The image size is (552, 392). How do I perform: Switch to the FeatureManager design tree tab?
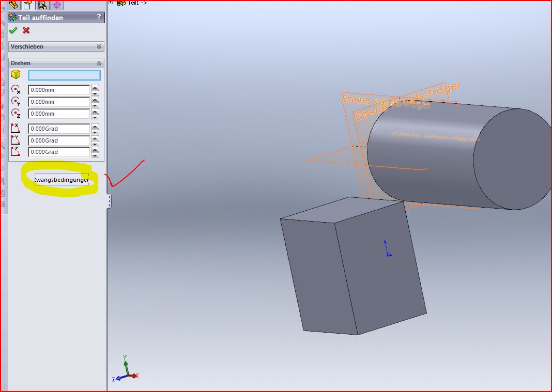(13, 5)
